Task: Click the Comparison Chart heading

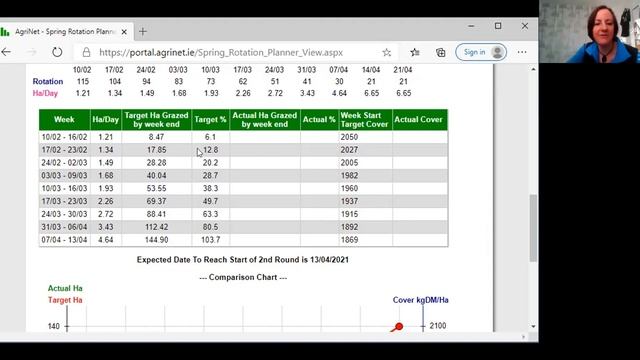Action: pos(243,278)
